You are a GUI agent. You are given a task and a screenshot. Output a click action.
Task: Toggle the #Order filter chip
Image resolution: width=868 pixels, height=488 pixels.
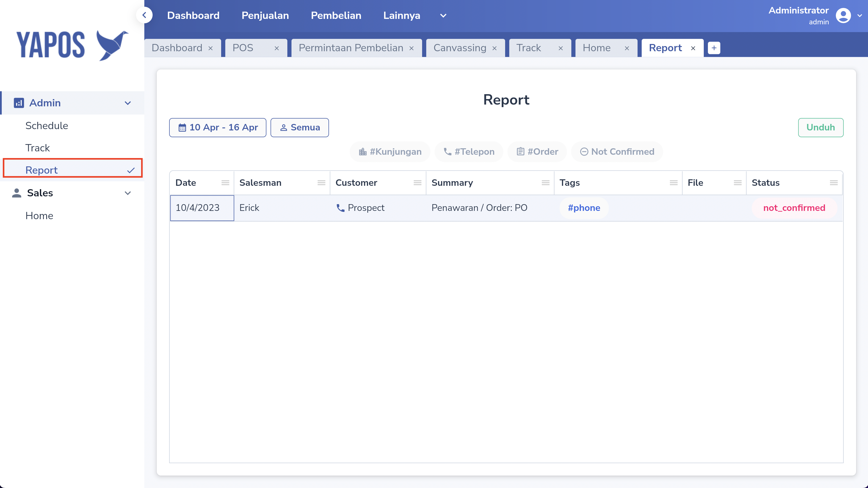(x=537, y=152)
